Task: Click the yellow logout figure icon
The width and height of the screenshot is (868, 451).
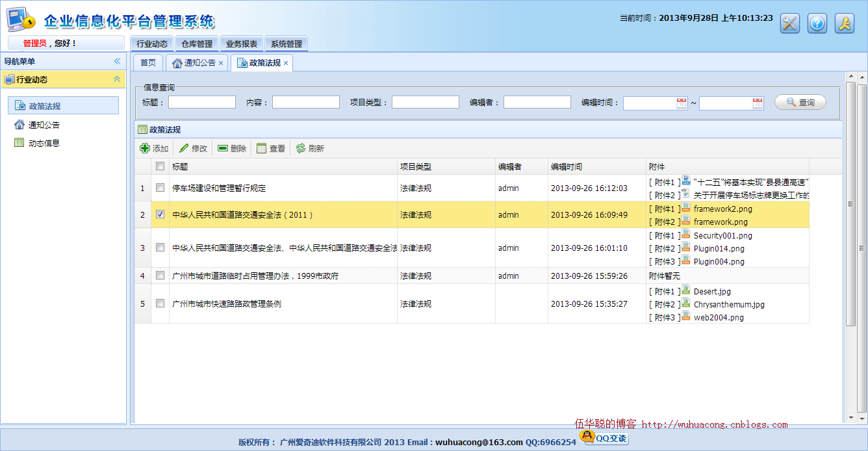Action: point(845,23)
